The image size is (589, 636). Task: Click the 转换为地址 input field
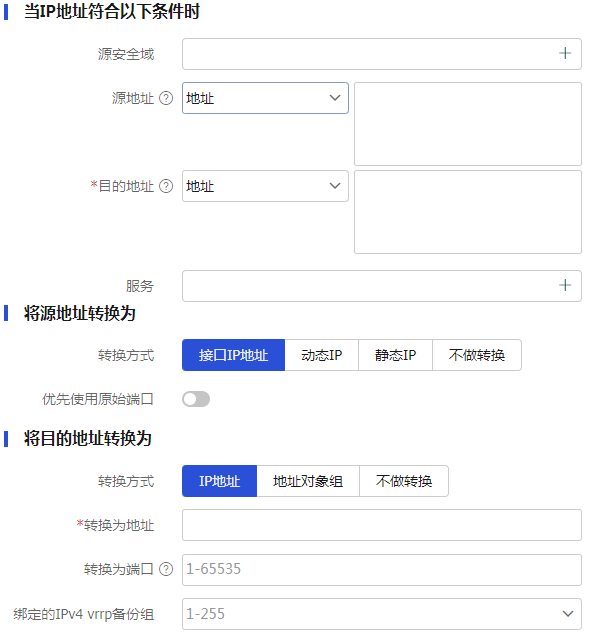tap(382, 525)
